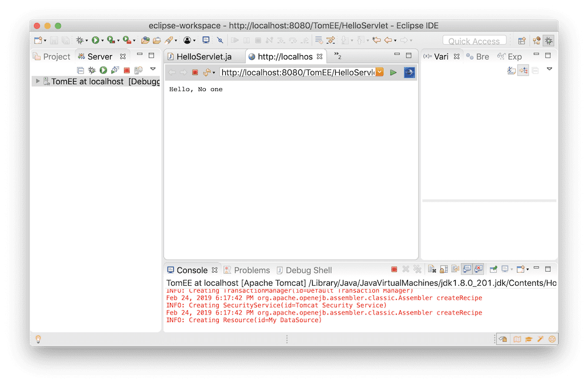Switch to the Breakpoints tab
This screenshot has height=385, width=588.
pyautogui.click(x=477, y=56)
